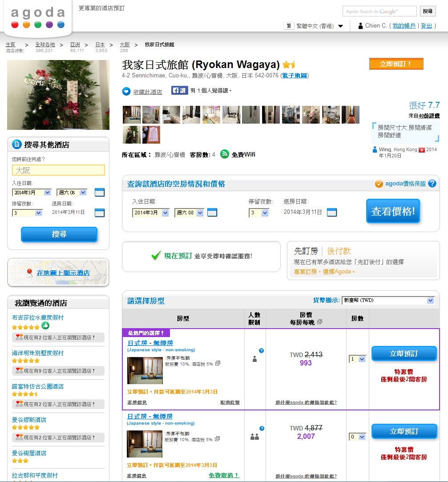Click the tax info icon in the TWD 993 room row
The image size is (448, 482).
(218, 363)
